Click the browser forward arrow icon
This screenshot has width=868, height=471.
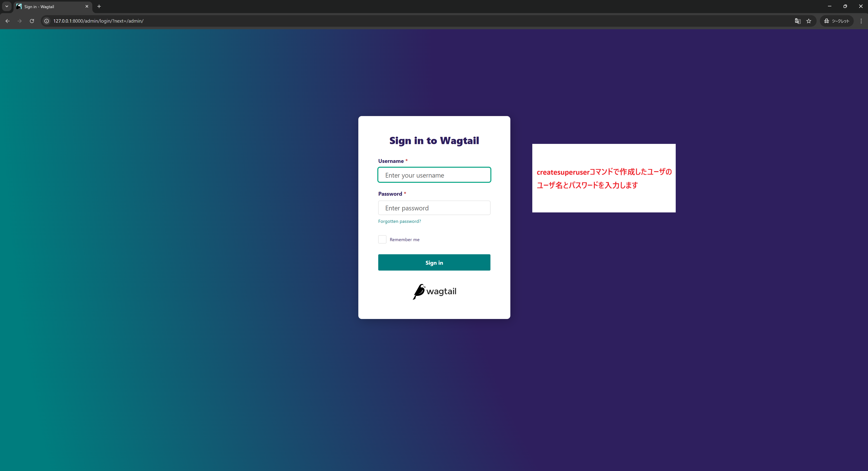tap(19, 21)
